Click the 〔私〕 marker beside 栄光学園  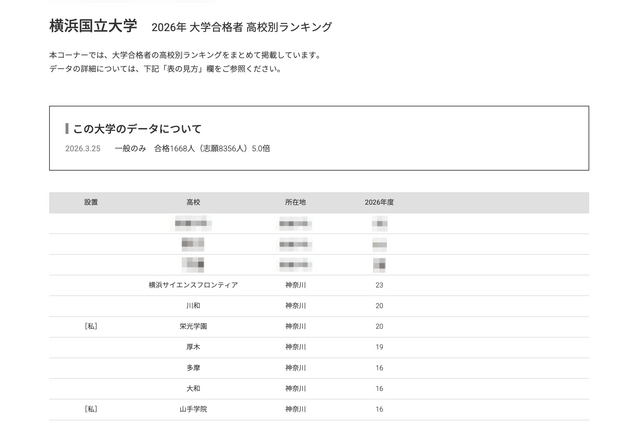tap(91, 326)
